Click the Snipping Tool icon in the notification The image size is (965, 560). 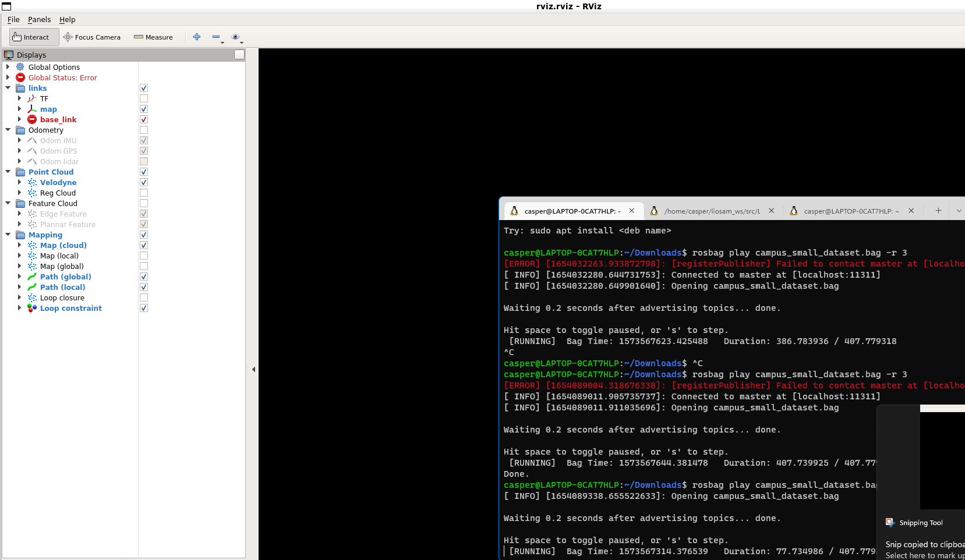(x=889, y=523)
